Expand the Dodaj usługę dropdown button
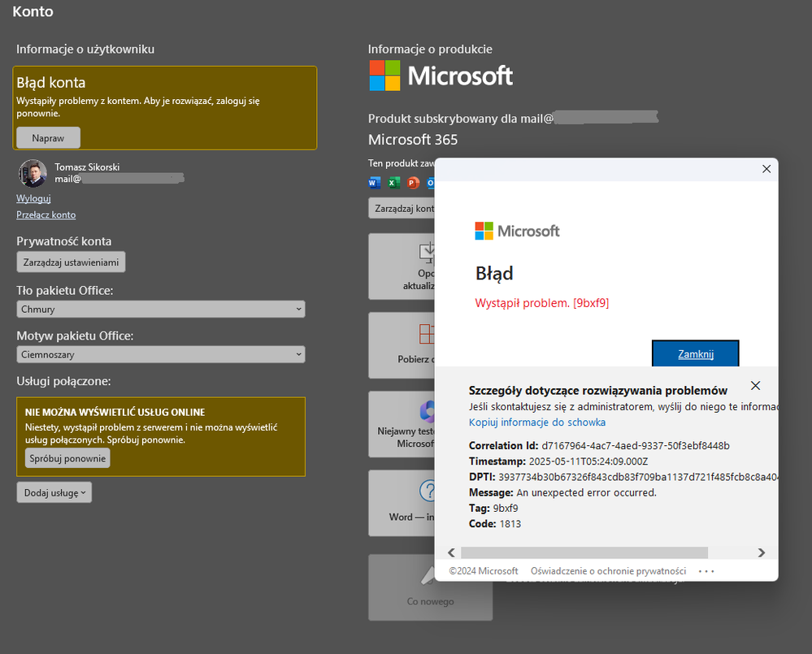Image resolution: width=812 pixels, height=654 pixels. pyautogui.click(x=54, y=492)
